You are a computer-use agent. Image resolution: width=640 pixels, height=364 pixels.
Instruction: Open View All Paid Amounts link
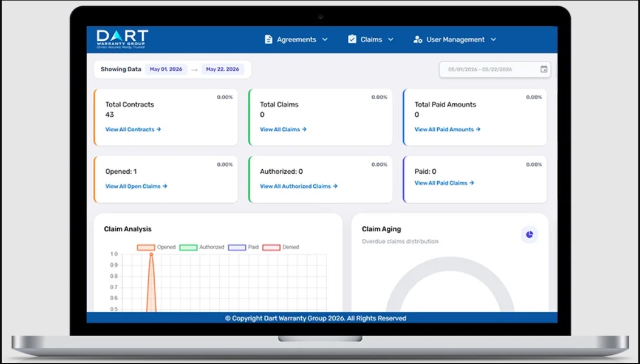coord(447,130)
